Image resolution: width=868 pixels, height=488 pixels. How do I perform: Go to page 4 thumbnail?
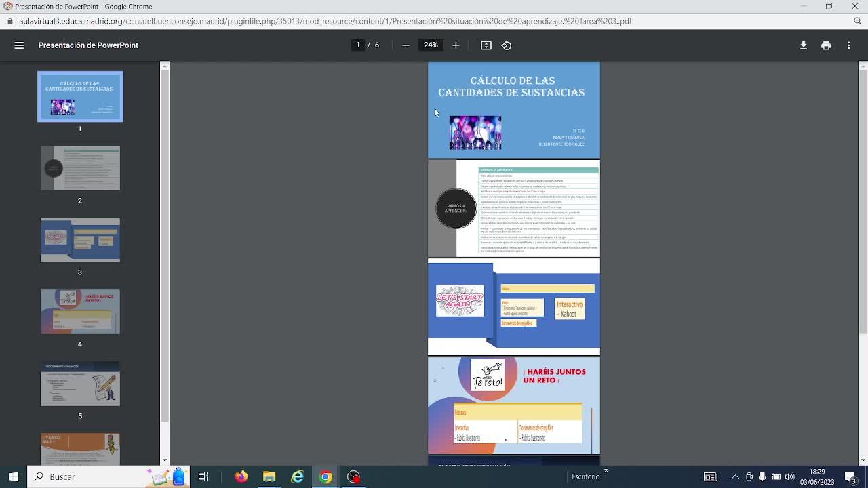[80, 312]
